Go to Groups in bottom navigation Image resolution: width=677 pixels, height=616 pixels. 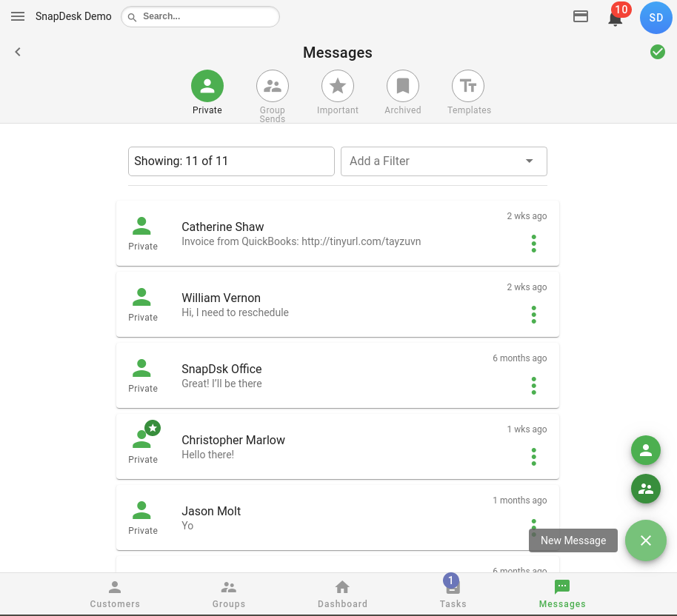[229, 595]
